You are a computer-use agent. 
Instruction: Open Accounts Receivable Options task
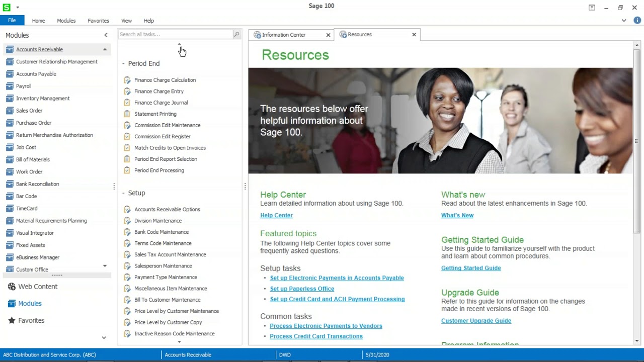pyautogui.click(x=167, y=210)
